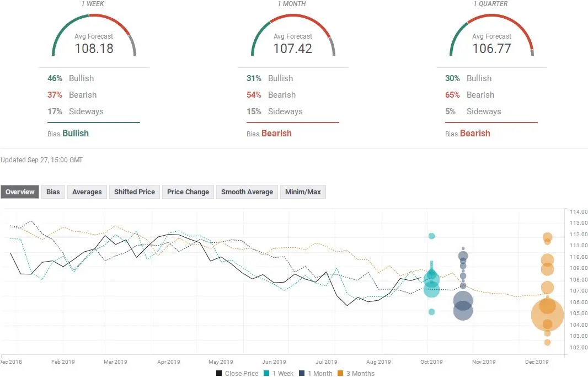Click 31% Bullish in the monthly forecast

click(270, 78)
